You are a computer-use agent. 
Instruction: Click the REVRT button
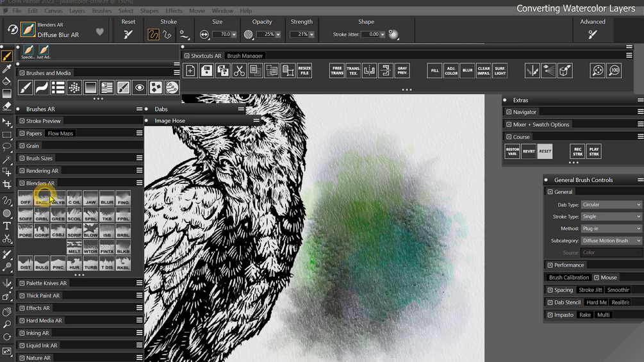[529, 151]
